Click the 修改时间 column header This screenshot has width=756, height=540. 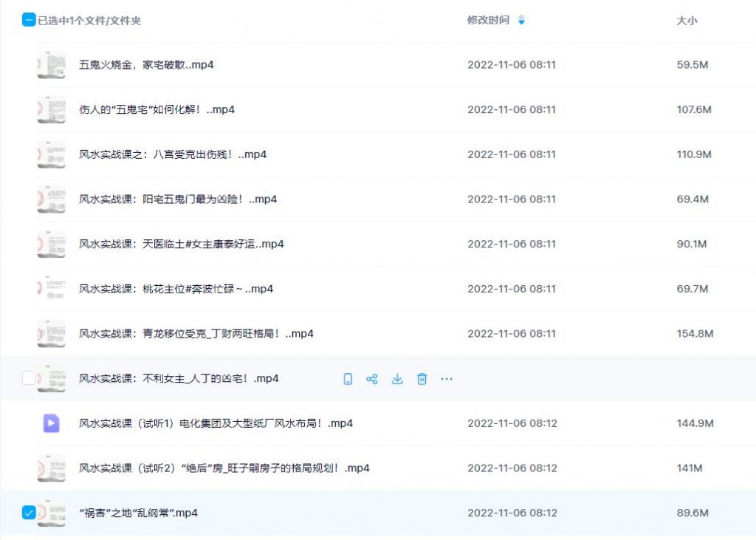pos(488,21)
